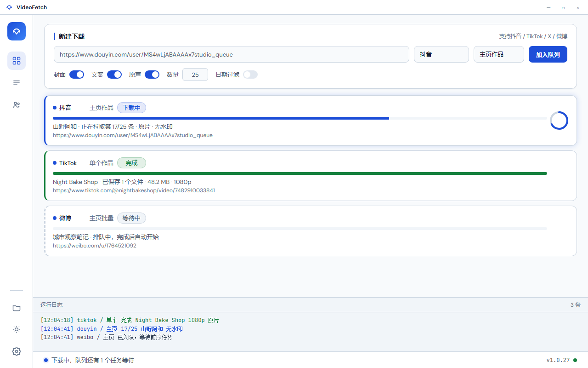The image size is (588, 368).
Task: Click the douyin 17/25 log entry
Action: pyautogui.click(x=112, y=329)
